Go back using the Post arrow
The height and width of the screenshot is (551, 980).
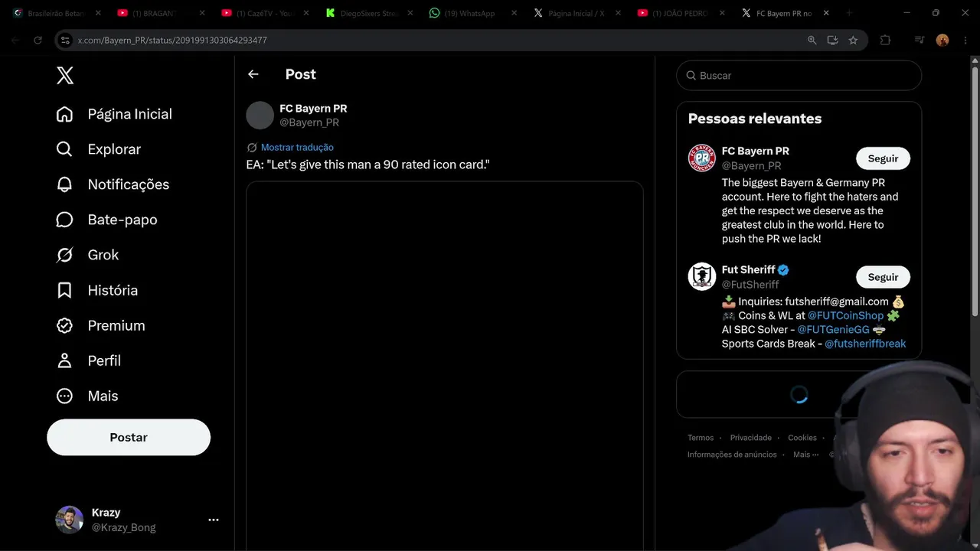click(x=253, y=74)
